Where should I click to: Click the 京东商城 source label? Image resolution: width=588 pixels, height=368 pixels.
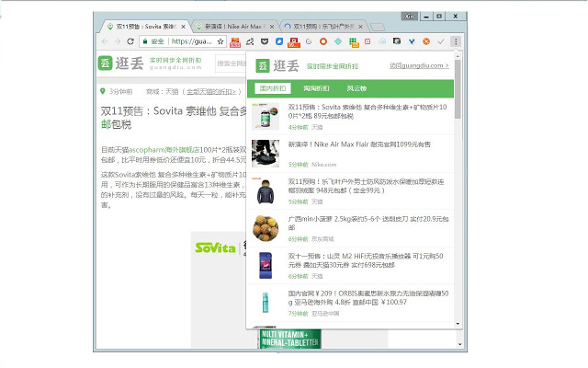tap(322, 239)
